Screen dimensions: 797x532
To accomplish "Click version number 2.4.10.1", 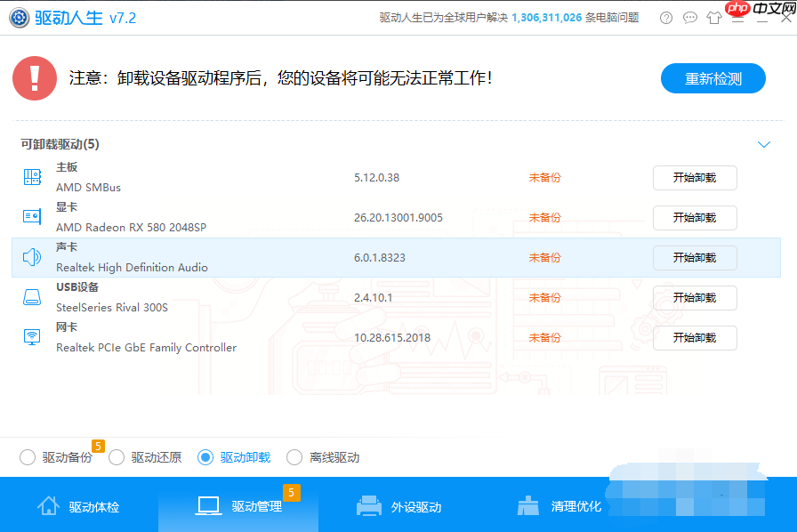I will 373,297.
